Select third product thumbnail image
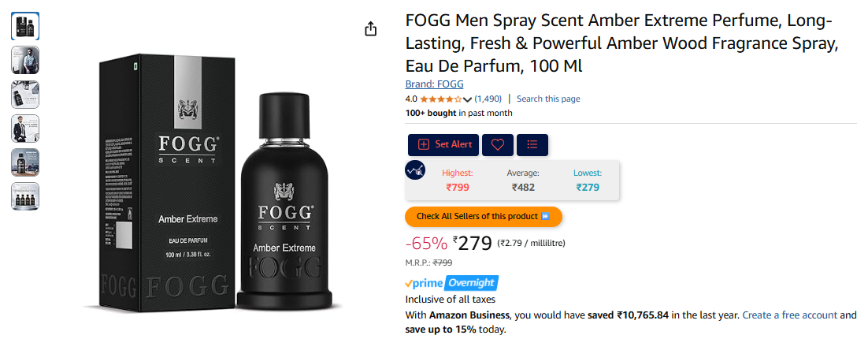 pyautogui.click(x=25, y=94)
